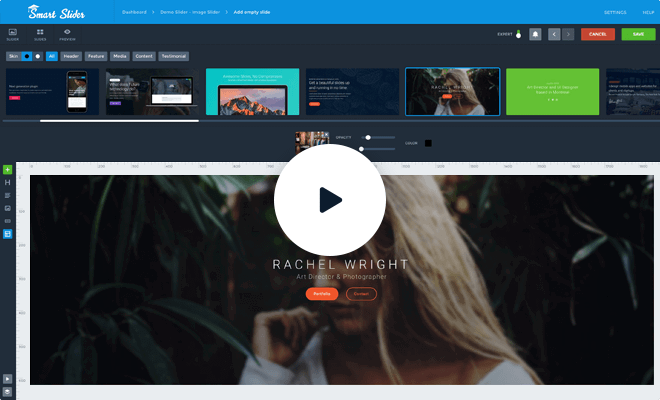The height and width of the screenshot is (400, 660).
Task: Add a text layer from the sidebar
Action: 8,195
